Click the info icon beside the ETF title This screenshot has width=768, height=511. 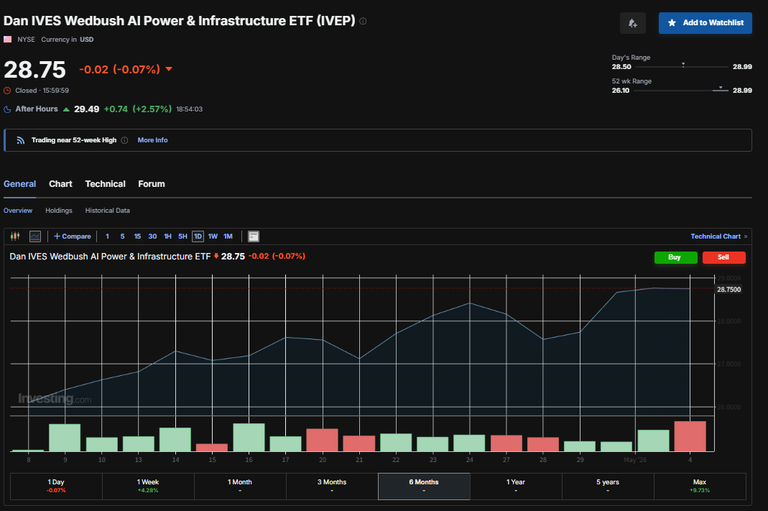(x=363, y=21)
